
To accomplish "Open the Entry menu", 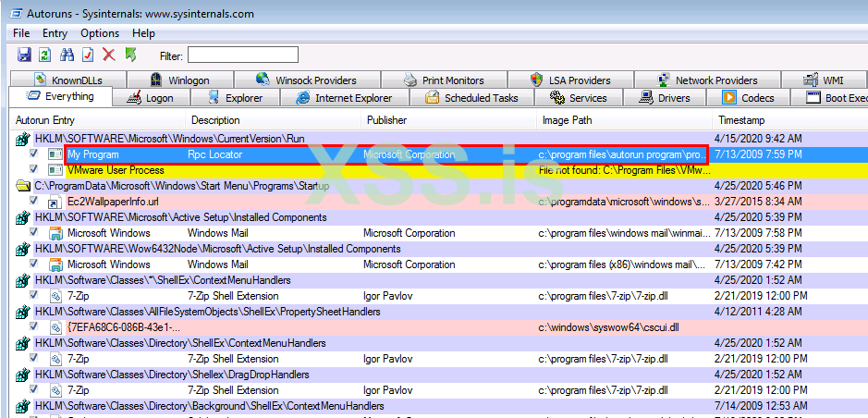I will tap(55, 33).
